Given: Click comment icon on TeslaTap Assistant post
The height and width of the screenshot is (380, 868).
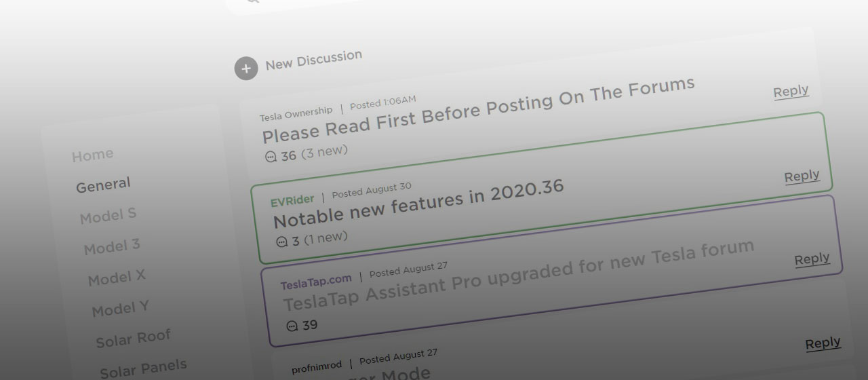Looking at the screenshot, I should tap(292, 326).
